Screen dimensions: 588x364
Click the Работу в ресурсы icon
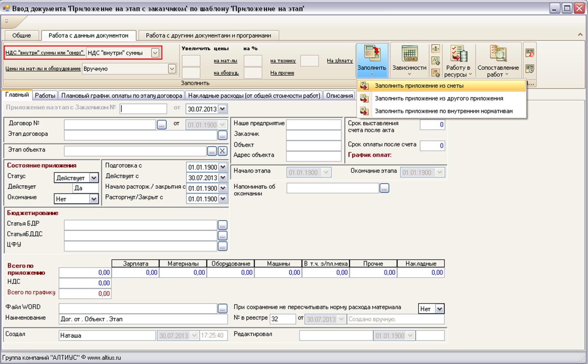tap(458, 54)
